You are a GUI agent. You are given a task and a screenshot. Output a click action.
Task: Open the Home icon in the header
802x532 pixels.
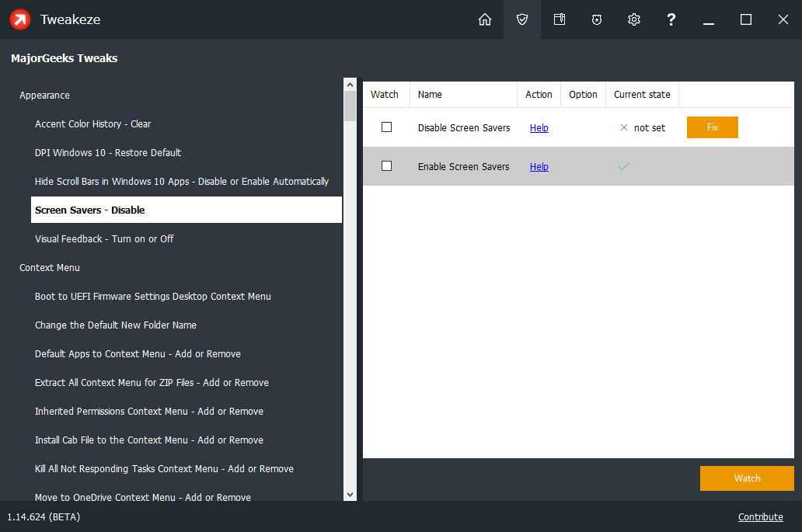click(485, 19)
